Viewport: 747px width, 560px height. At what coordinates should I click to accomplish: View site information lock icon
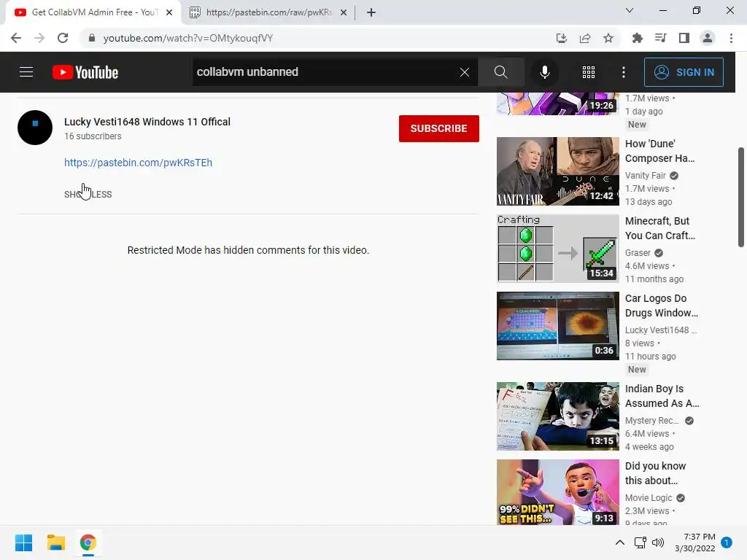(x=92, y=38)
